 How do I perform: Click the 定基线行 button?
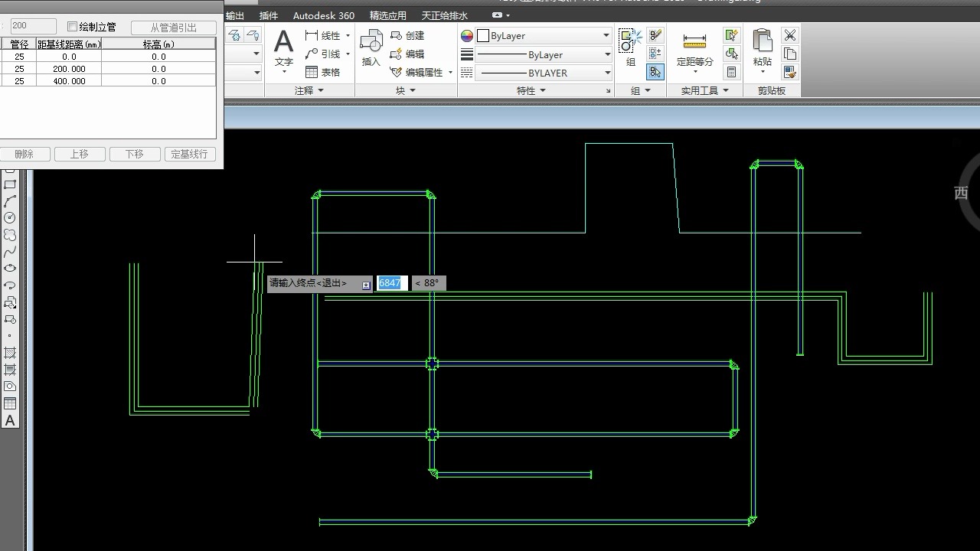click(189, 154)
